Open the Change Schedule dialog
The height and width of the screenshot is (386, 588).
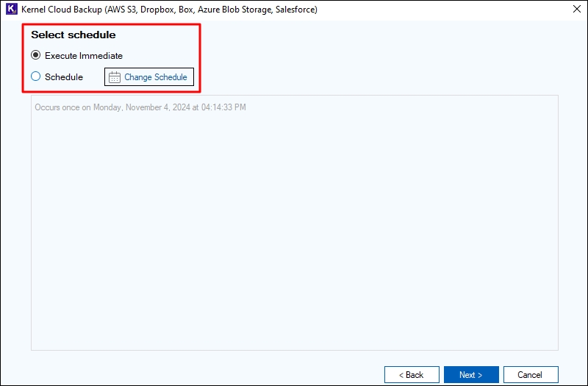149,77
